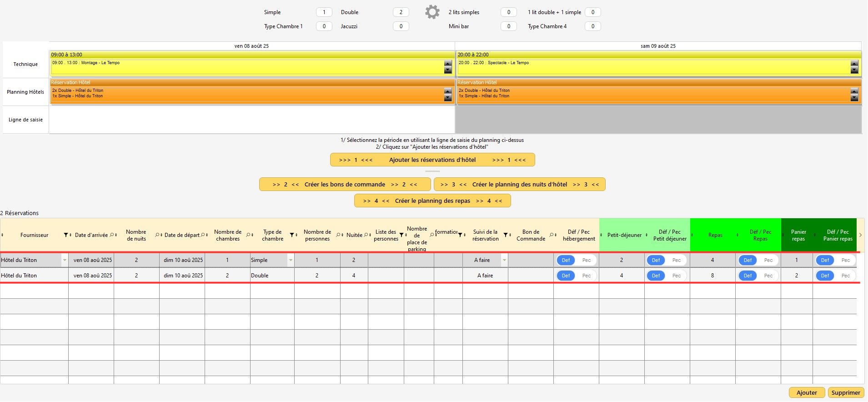This screenshot has width=868, height=402.
Task: Open Type de chambre dropdown showing Simple
Action: 291,260
